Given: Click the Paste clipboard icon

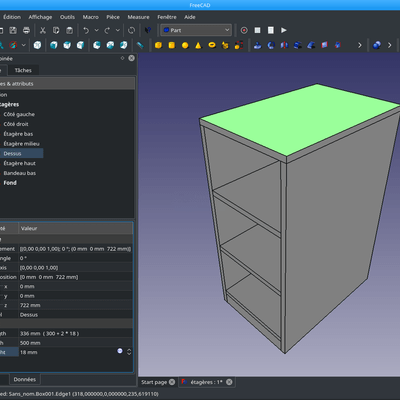Looking at the screenshot, I should pos(69,30).
